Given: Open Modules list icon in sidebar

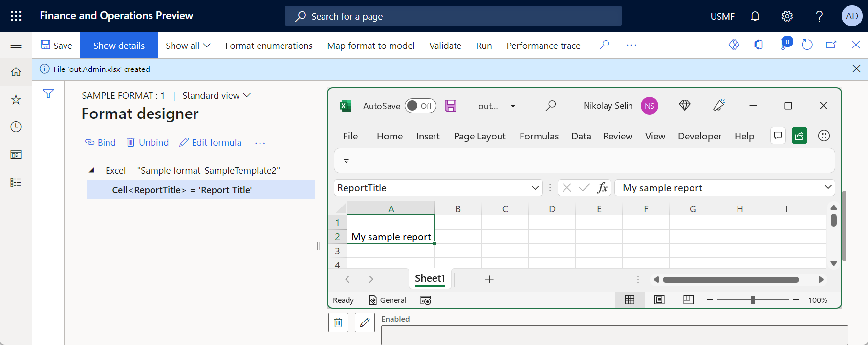Looking at the screenshot, I should point(16,183).
